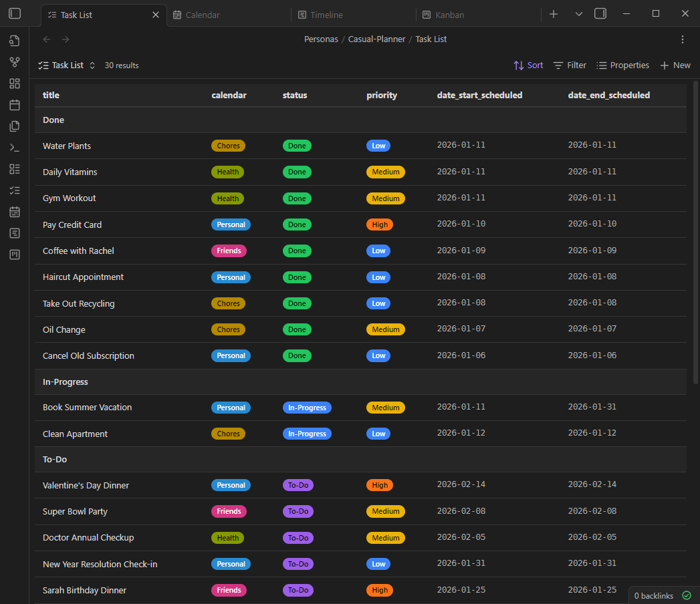Open the terminal icon in the sidebar

point(14,147)
